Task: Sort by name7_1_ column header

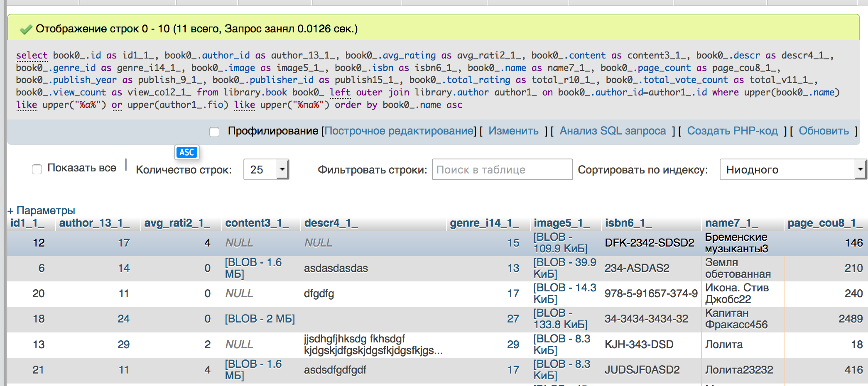Action: click(x=731, y=223)
